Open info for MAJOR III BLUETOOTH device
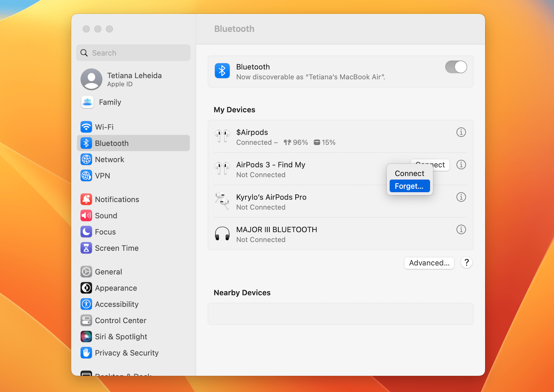 [461, 229]
